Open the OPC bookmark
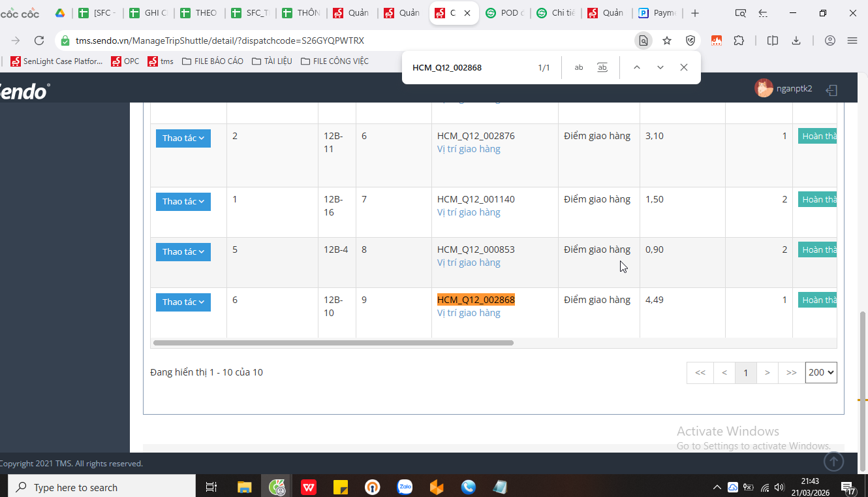This screenshot has width=868, height=497. pyautogui.click(x=125, y=61)
